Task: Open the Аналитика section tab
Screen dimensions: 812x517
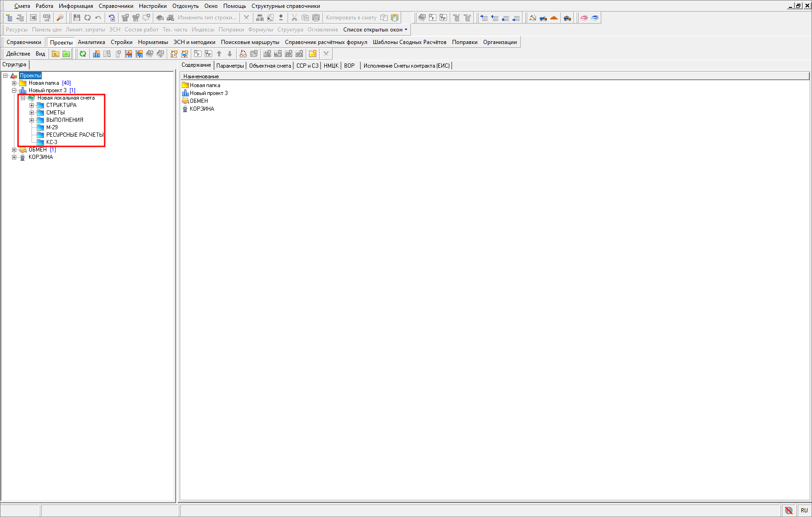Action: [x=91, y=42]
